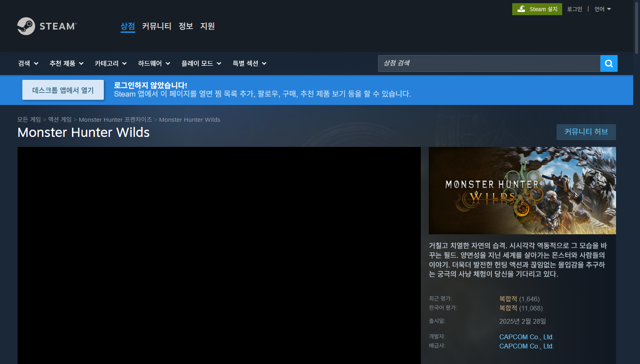Switch to the 상점 tab

tap(128, 26)
